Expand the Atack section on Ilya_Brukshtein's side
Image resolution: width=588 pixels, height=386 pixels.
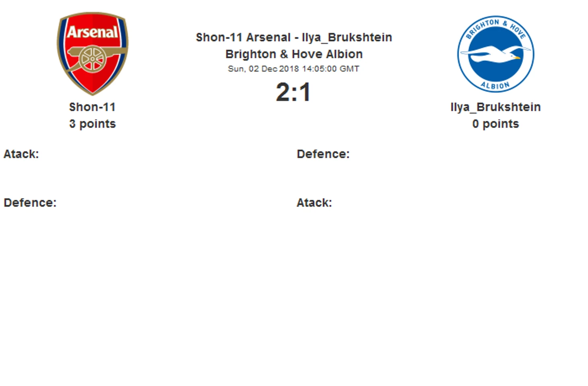pos(314,203)
